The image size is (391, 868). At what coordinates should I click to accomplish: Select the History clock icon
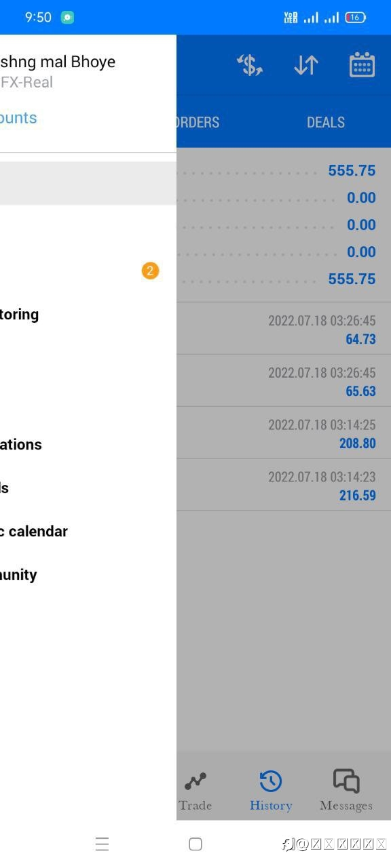[x=271, y=781]
